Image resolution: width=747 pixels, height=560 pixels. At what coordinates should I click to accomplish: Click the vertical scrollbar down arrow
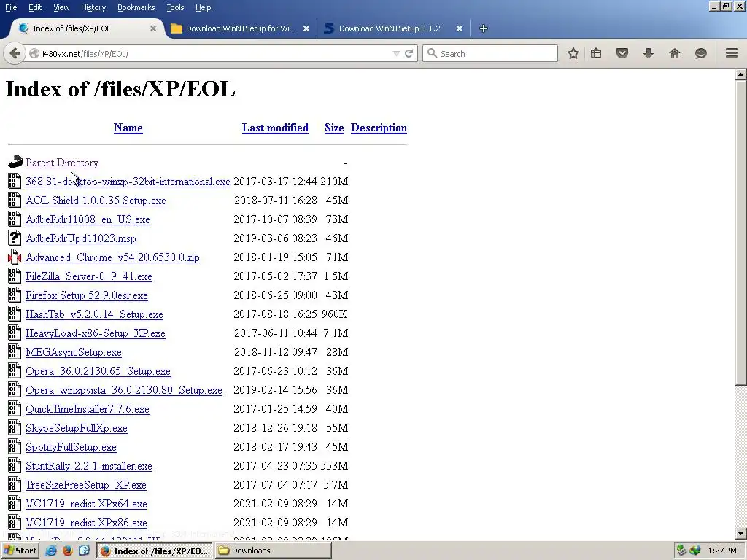coord(741,534)
